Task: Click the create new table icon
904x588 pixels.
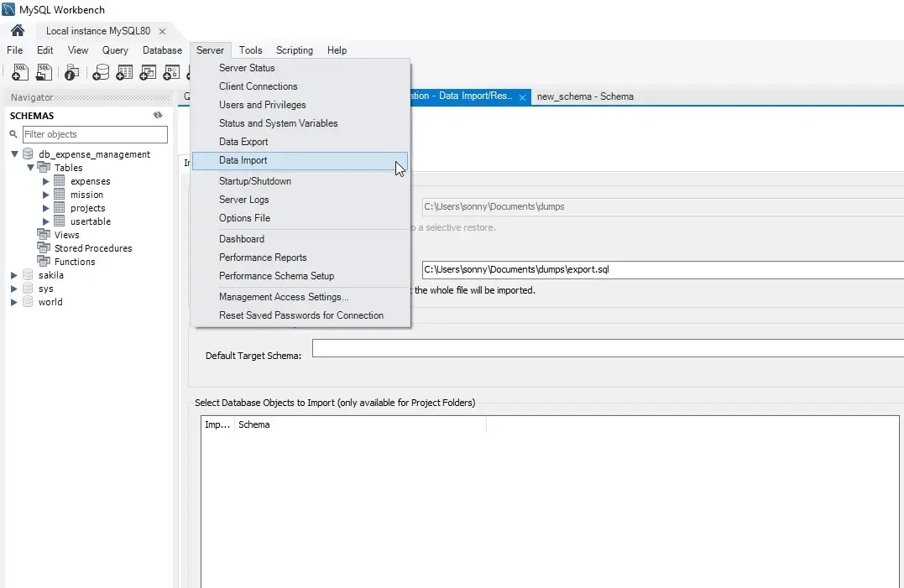Action: [124, 73]
